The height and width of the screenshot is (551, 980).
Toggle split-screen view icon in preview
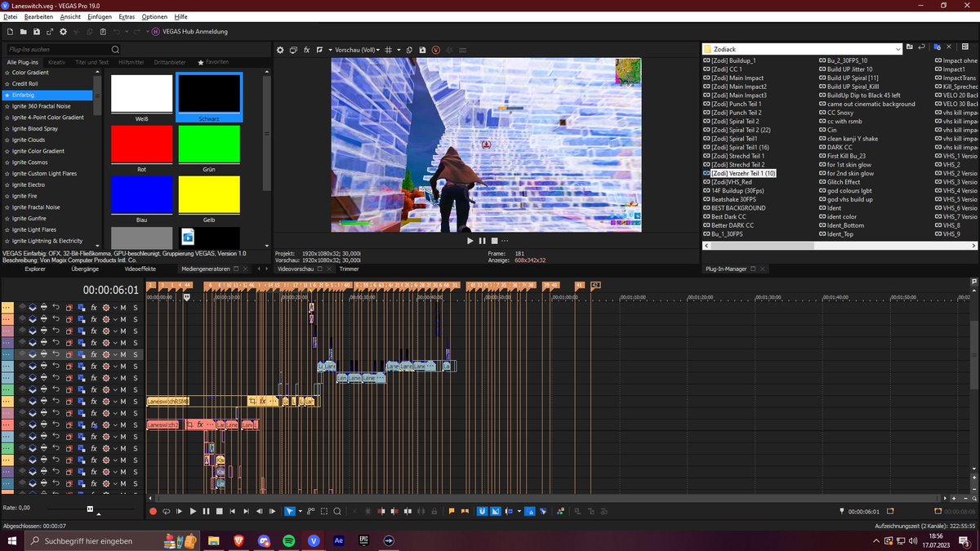point(320,50)
